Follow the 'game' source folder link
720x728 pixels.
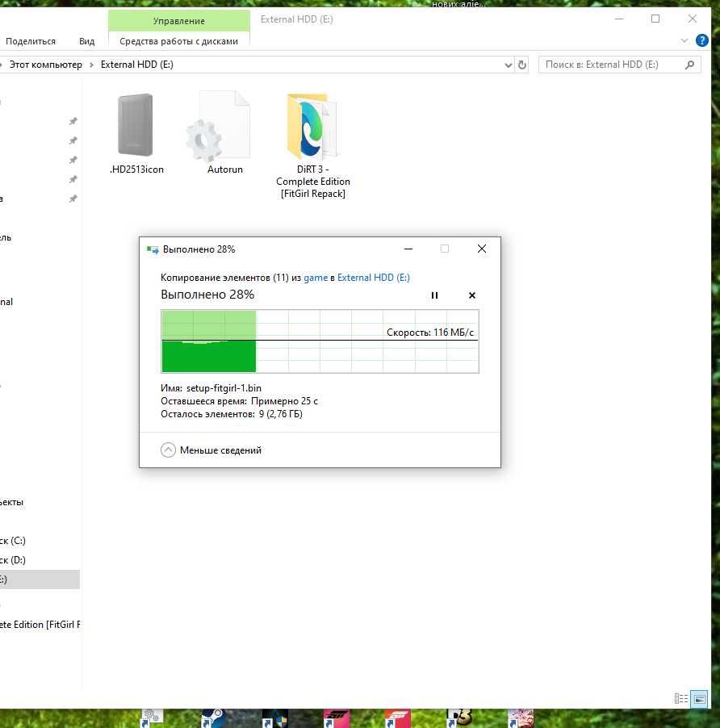(x=316, y=278)
